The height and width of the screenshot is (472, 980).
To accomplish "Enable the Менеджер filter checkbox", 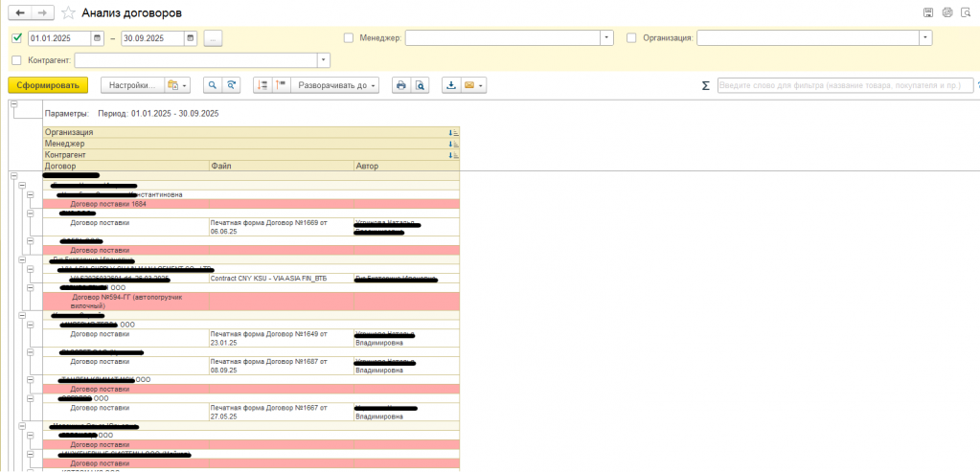I will 349,38.
